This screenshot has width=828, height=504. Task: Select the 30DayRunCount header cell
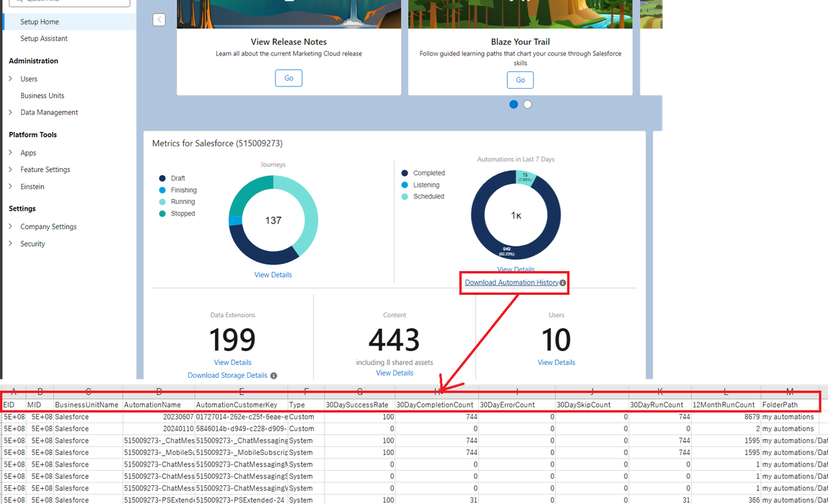(x=660, y=404)
